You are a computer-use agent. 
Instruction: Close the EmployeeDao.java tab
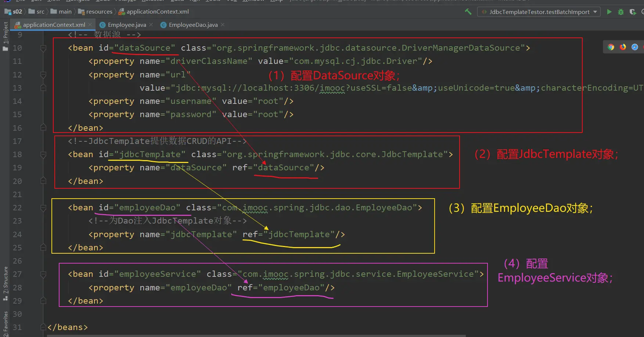[x=223, y=25]
